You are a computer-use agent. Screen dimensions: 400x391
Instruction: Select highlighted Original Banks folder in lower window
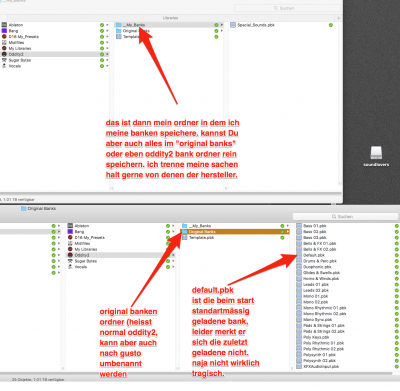coord(235,232)
